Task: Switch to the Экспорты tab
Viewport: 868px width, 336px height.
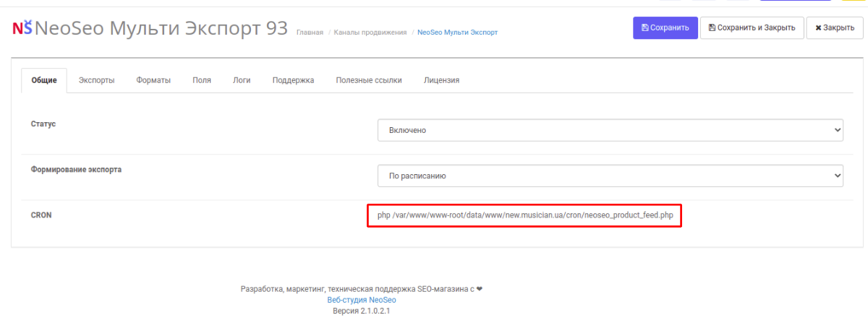Action: coord(96,80)
